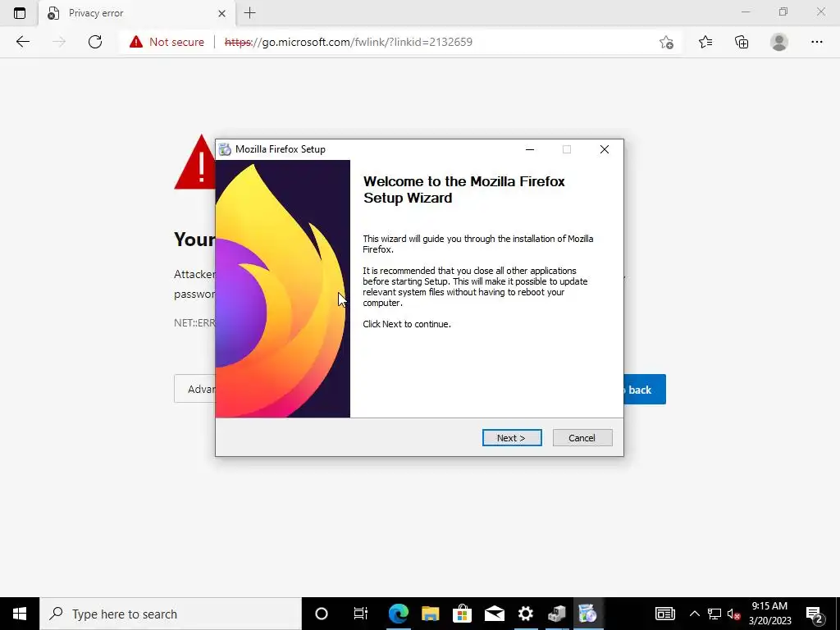This screenshot has width=840, height=630.
Task: Refresh the Privacy error page
Action: (x=95, y=42)
